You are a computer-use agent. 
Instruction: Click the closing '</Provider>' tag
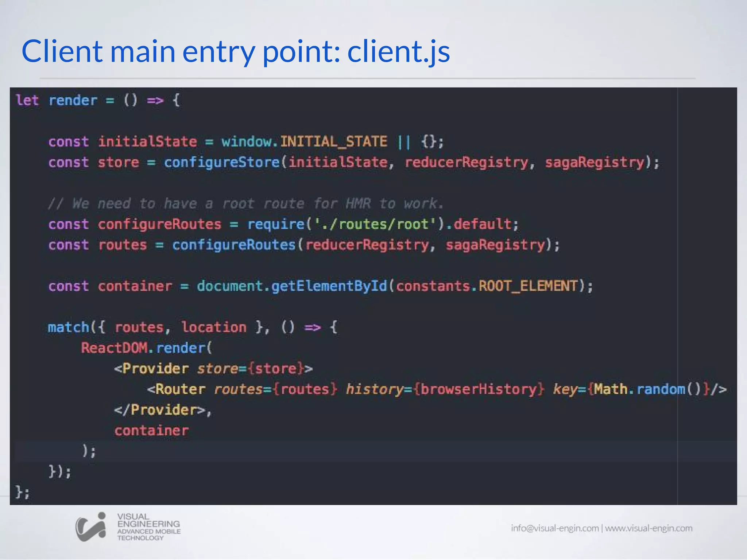coord(160,410)
